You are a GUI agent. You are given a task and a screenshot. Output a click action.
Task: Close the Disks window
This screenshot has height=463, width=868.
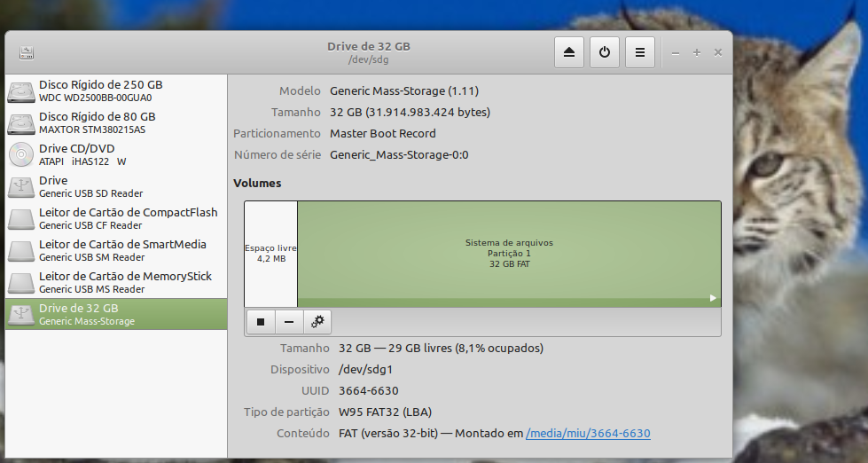click(x=718, y=52)
